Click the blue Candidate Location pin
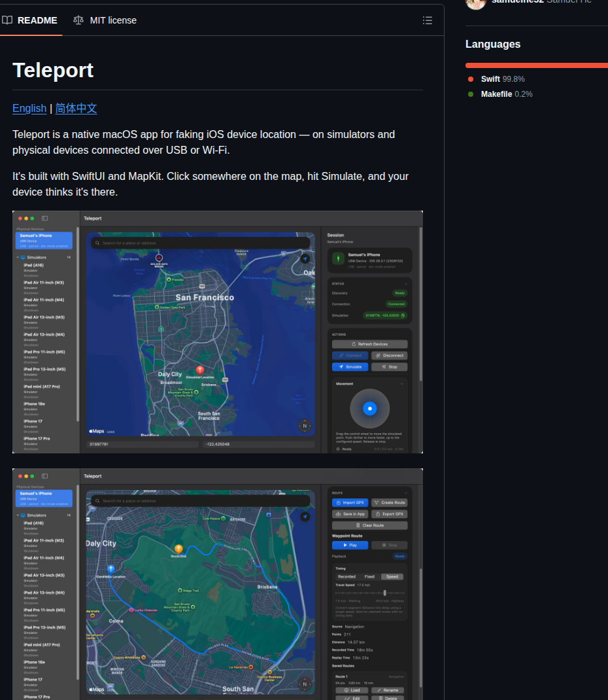Viewport: 608px width, 700px height. (x=111, y=569)
